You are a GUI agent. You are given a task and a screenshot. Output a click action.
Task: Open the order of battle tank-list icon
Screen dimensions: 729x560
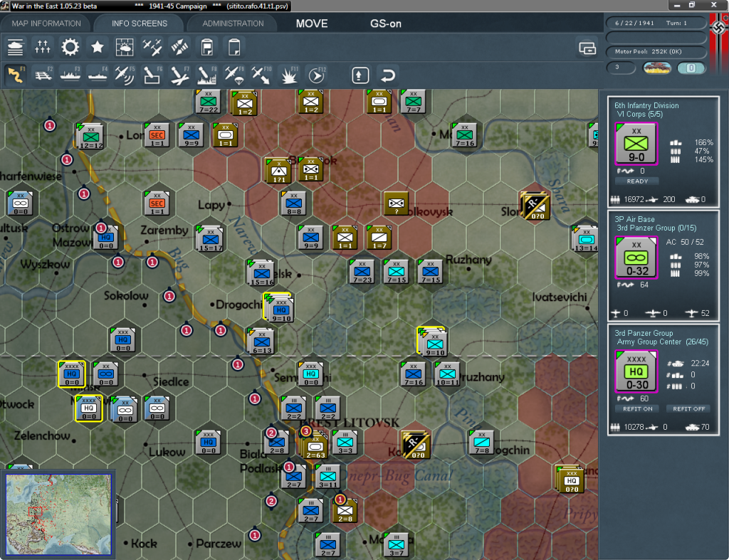point(16,47)
